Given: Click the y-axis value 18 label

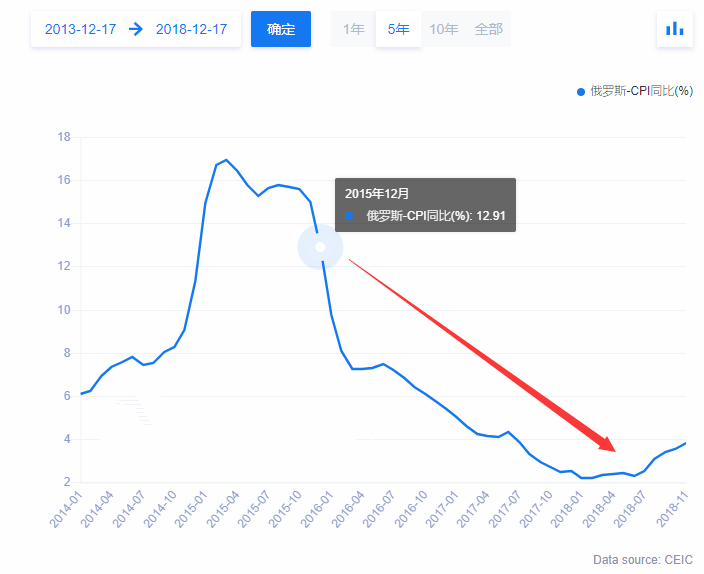Looking at the screenshot, I should click(x=63, y=138).
